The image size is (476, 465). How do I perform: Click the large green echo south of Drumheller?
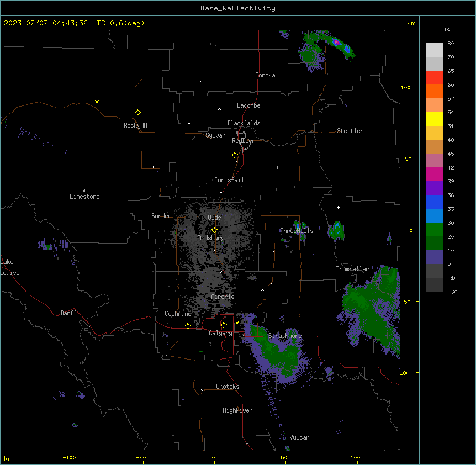372,310
